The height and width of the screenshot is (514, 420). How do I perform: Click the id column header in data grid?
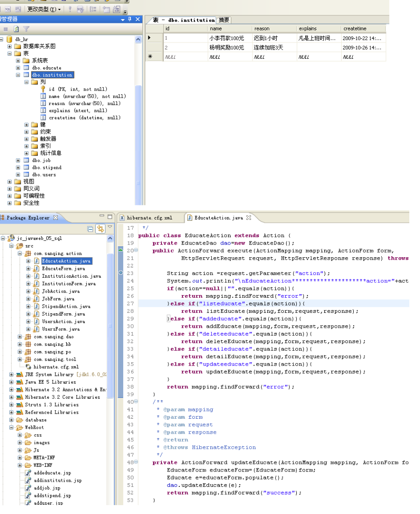pos(186,28)
